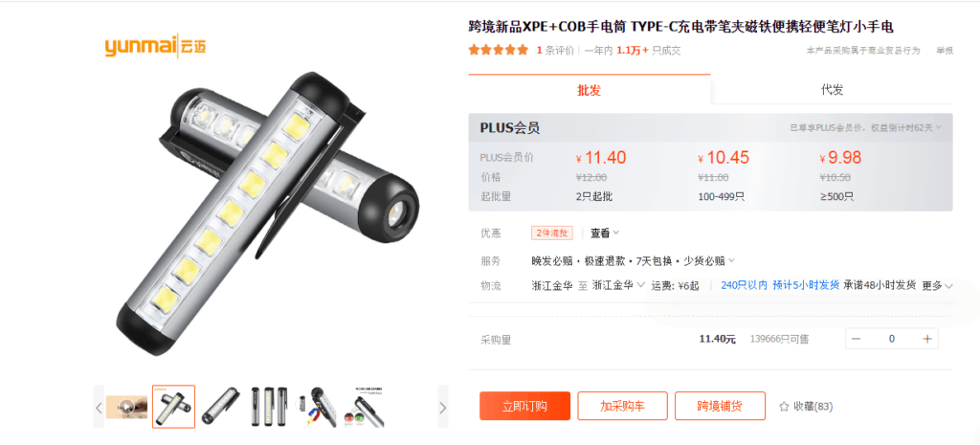
Task: Click the star icon beside 收藏(83)
Action: tap(784, 407)
